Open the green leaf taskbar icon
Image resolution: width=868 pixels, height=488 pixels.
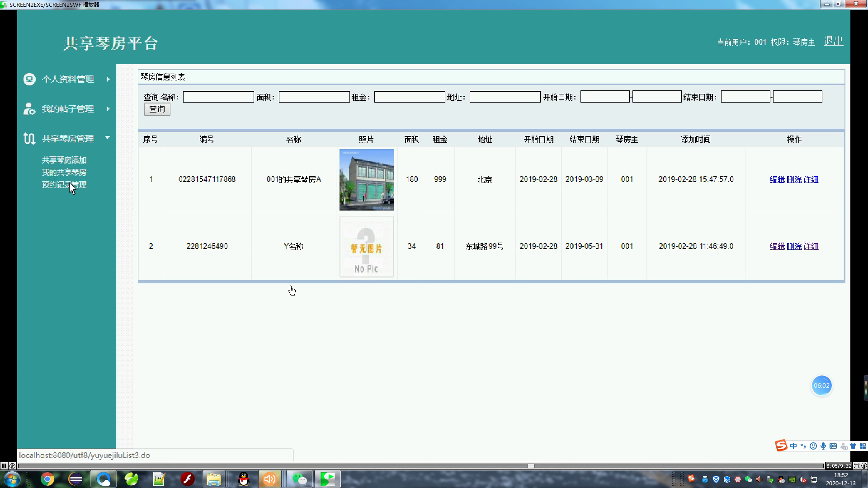tap(132, 479)
